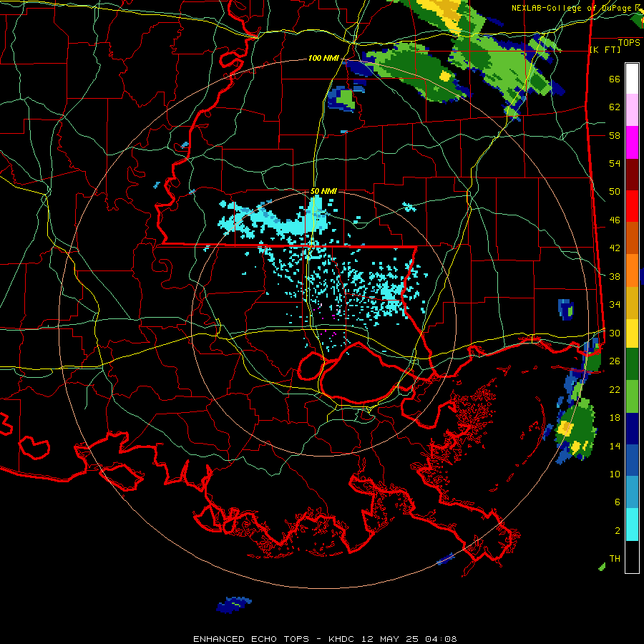Click the 26 legend value
644x644 pixels.
pyautogui.click(x=615, y=361)
